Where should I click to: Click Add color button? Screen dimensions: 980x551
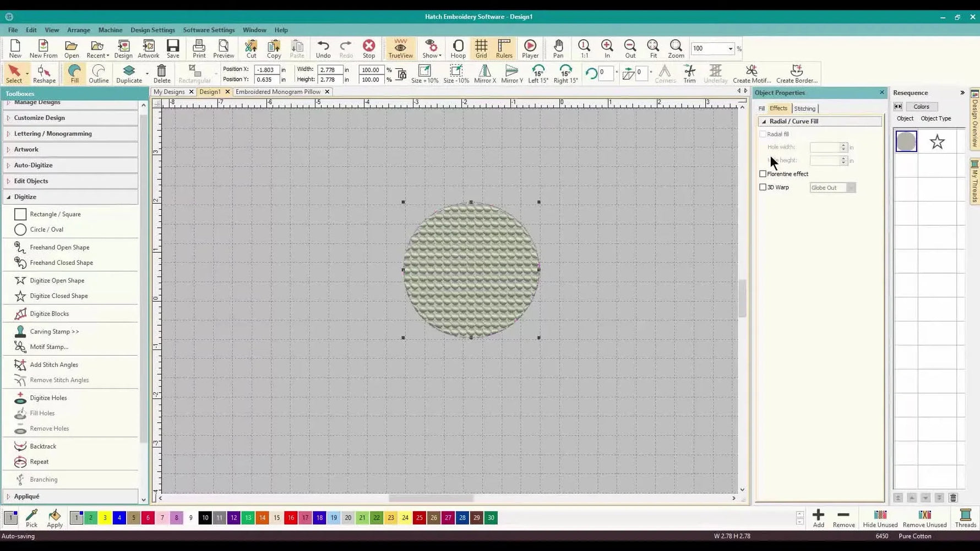pyautogui.click(x=818, y=519)
